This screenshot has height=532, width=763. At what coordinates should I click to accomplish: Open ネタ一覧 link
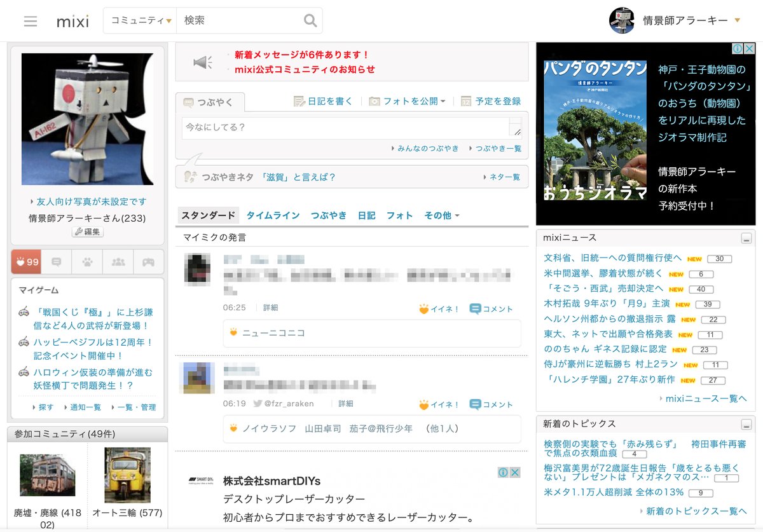[x=505, y=177]
